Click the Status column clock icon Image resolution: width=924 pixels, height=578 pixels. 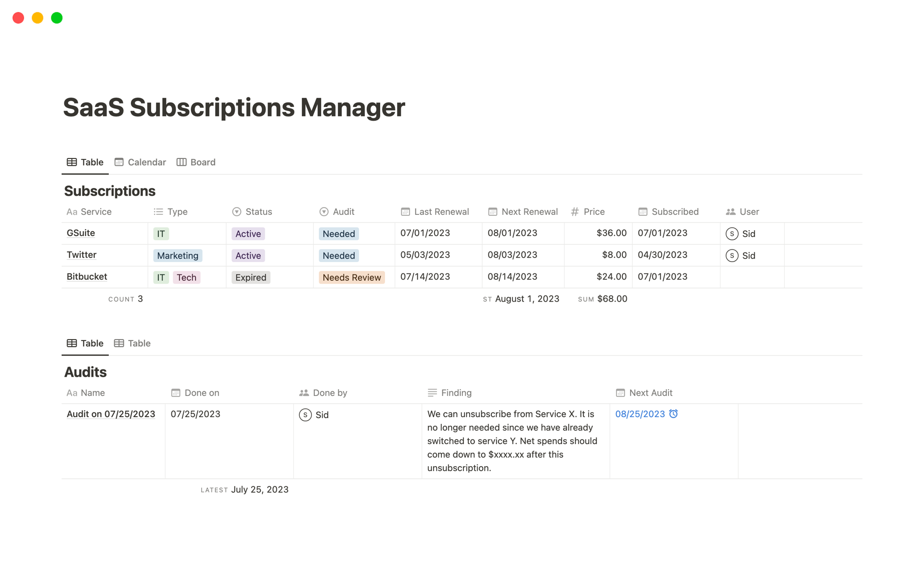[x=237, y=212]
